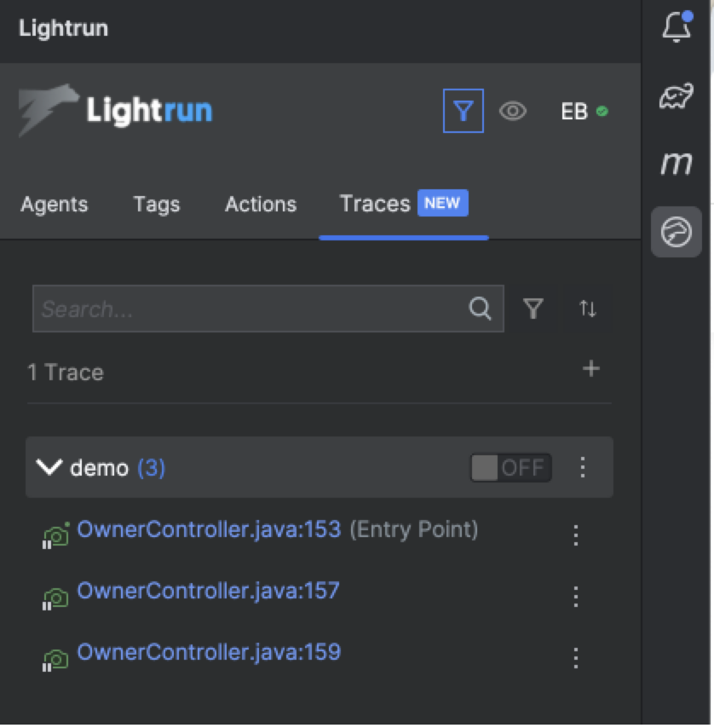Collapse the demo trace group
The width and height of the screenshot is (714, 728).
coord(49,467)
